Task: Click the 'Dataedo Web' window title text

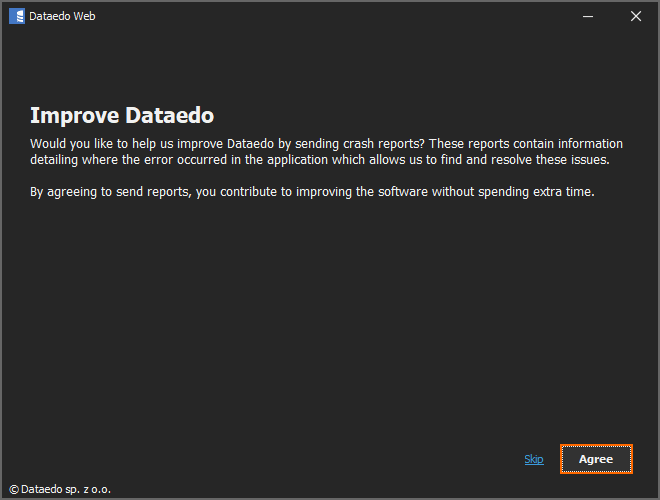Action: point(63,16)
